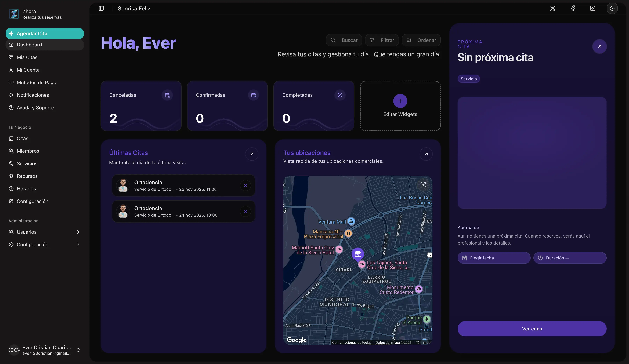Dismiss the Ortodoncia appointment of 25 nov

tap(245, 185)
